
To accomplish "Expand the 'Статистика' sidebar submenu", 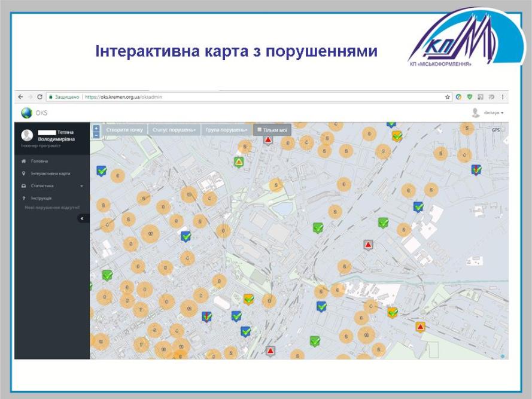I will pos(52,186).
